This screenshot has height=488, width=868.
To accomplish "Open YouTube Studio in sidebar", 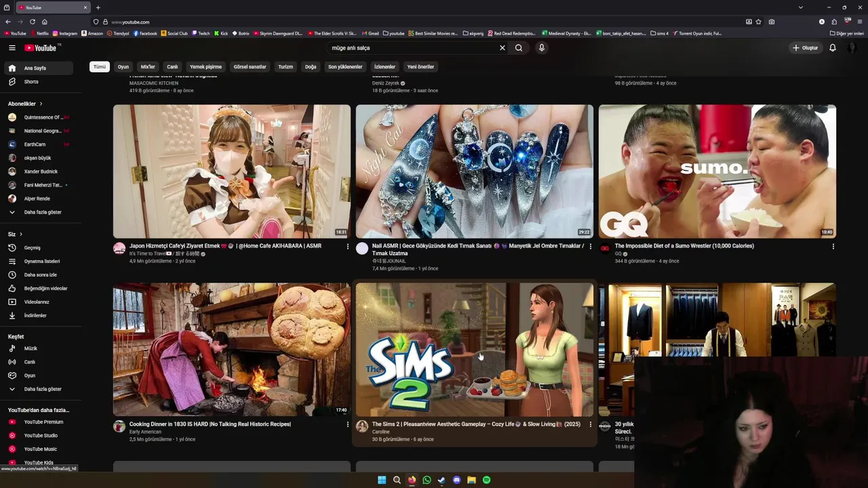I will click(x=41, y=435).
